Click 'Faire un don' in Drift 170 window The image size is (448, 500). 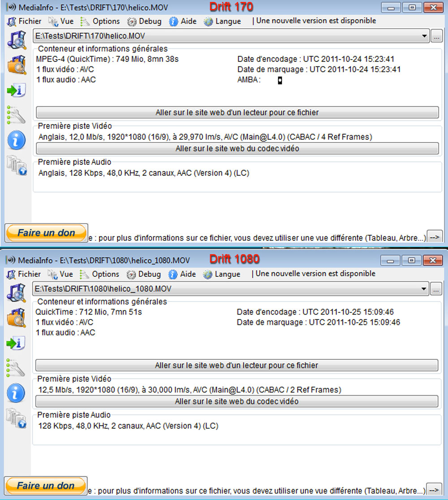[46, 233]
